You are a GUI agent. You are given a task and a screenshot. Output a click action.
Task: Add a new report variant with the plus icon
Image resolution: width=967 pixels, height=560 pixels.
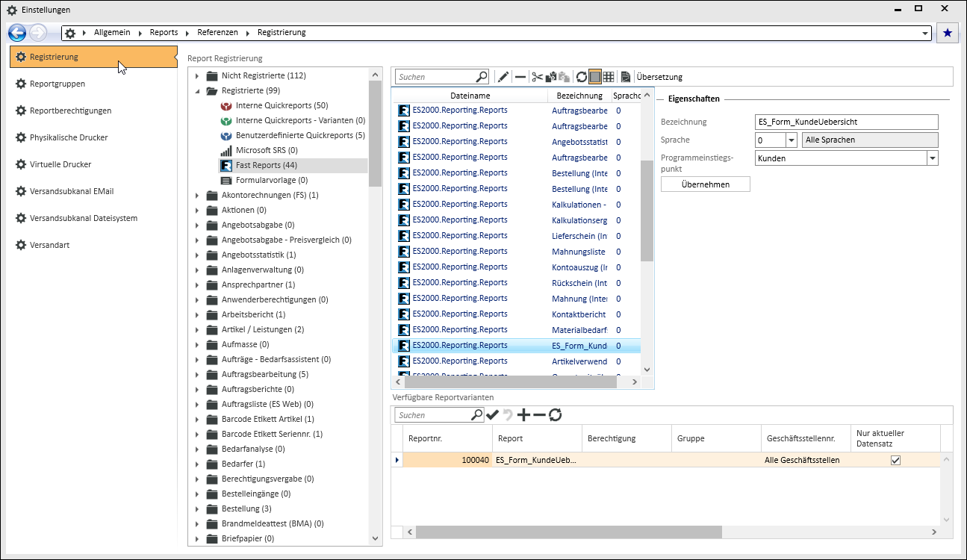coord(523,415)
